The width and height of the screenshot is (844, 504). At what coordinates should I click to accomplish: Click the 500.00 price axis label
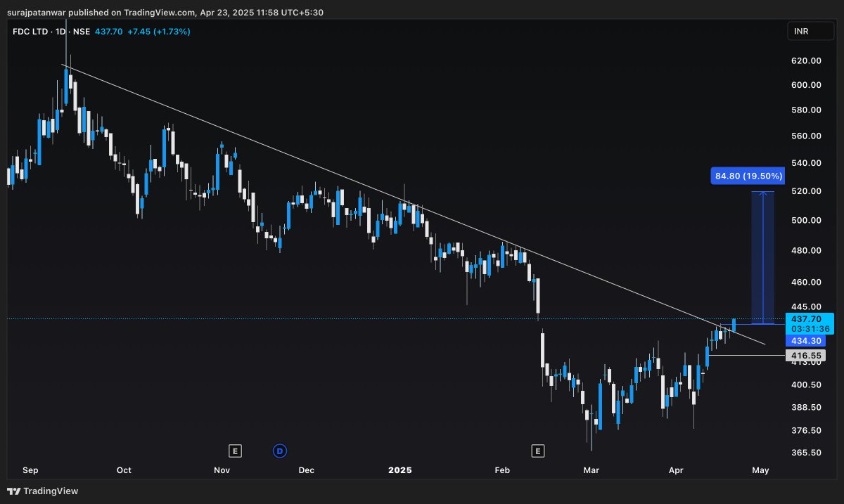tap(806, 220)
